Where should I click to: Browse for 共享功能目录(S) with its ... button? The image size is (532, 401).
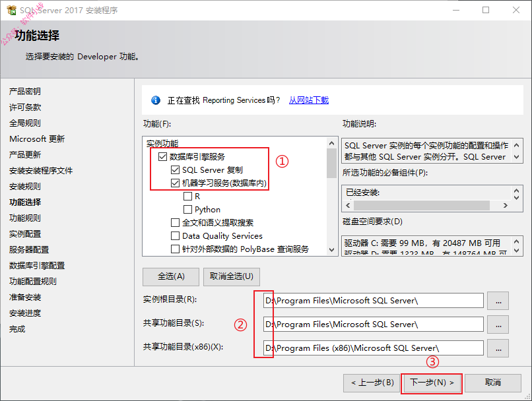498,324
